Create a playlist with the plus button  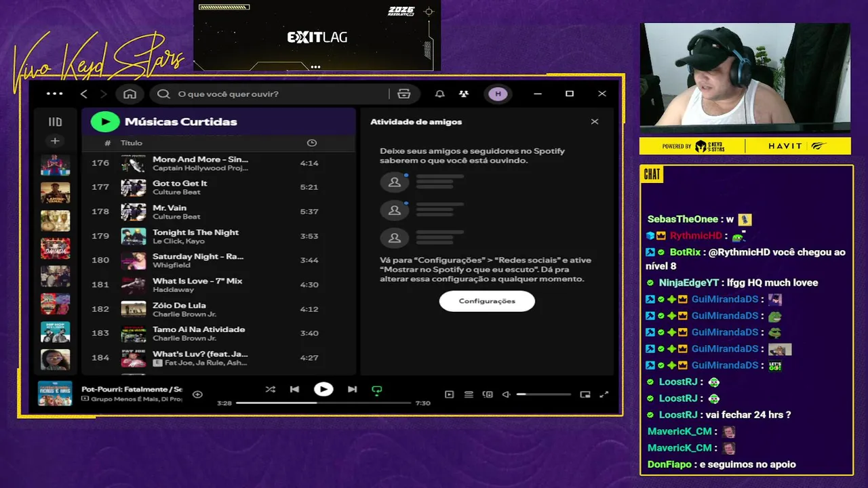55,141
